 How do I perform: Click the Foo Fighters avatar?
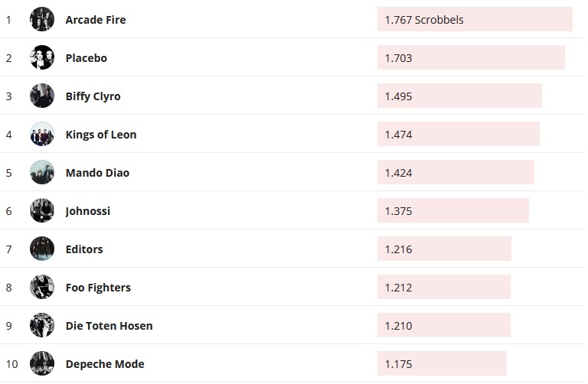click(42, 287)
